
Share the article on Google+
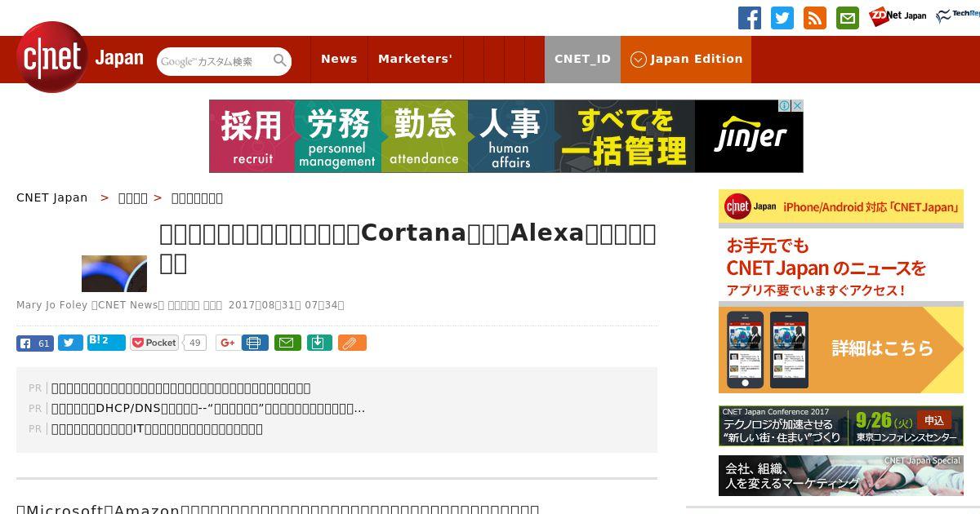[x=228, y=343]
